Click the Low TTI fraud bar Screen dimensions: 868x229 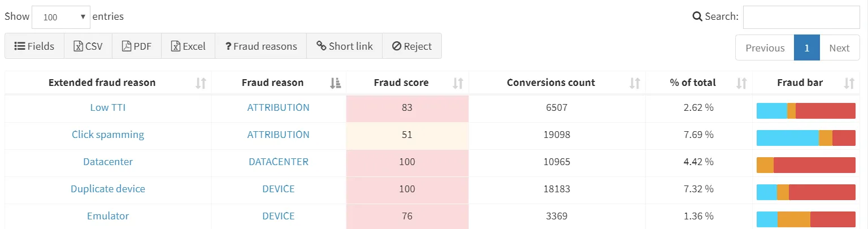806,111
